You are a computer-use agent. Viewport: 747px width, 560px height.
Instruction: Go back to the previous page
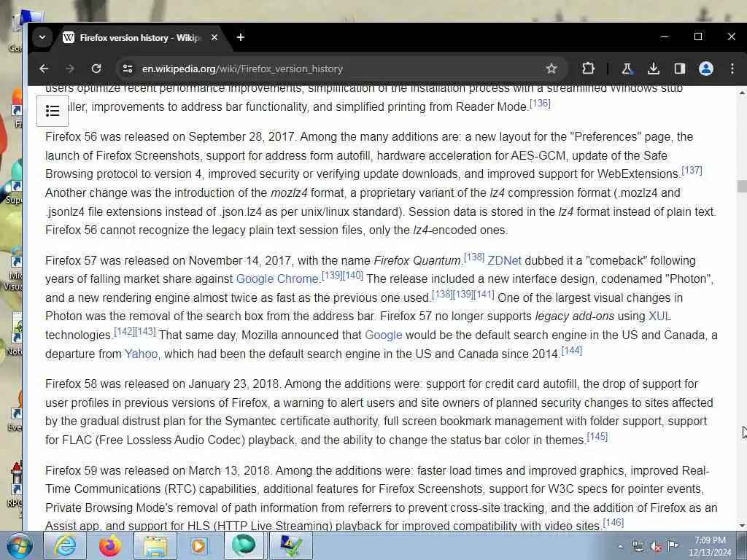click(44, 69)
